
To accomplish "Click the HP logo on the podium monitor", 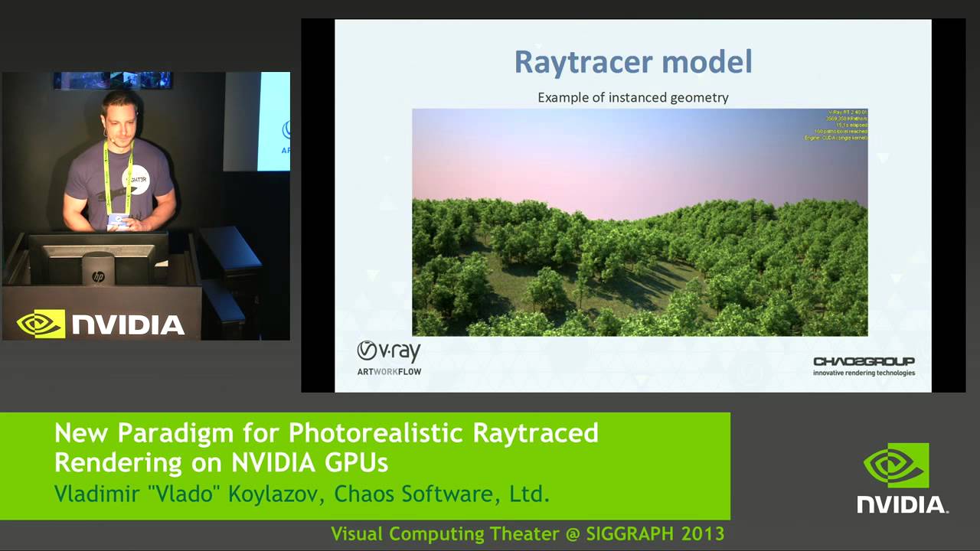I will 98,276.
